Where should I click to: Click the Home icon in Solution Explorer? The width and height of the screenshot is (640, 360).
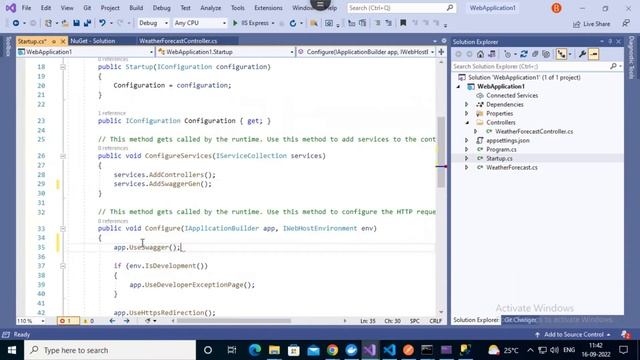[480, 54]
